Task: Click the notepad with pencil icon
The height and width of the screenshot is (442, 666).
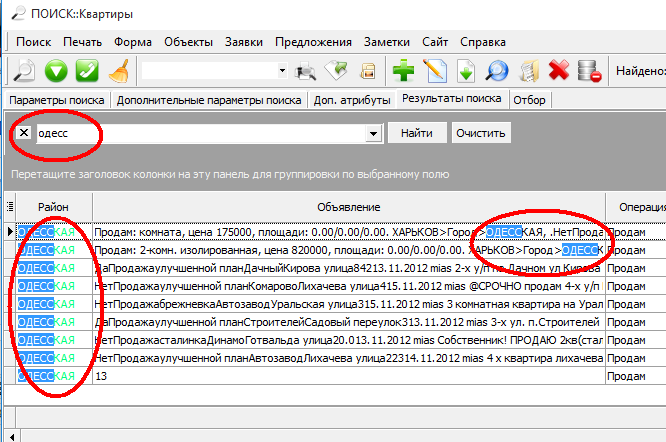Action: click(x=435, y=71)
